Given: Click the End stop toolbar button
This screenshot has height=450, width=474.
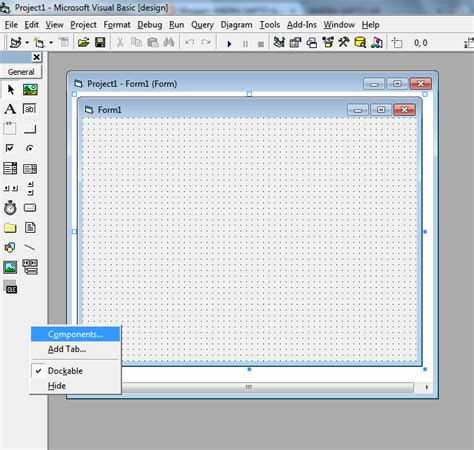Looking at the screenshot, I should pyautogui.click(x=261, y=44).
